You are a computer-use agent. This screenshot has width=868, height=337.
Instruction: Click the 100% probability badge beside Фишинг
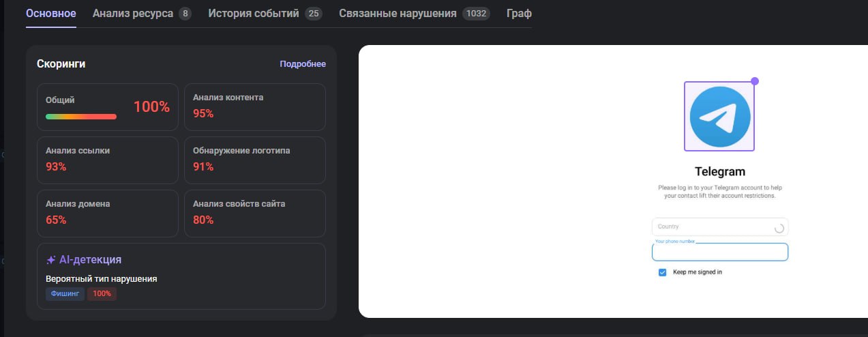tap(102, 294)
